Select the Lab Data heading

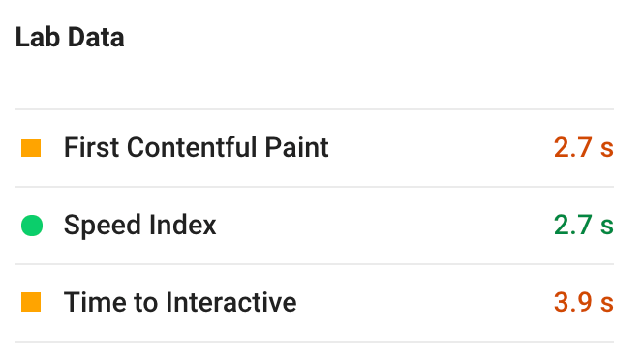coord(70,38)
